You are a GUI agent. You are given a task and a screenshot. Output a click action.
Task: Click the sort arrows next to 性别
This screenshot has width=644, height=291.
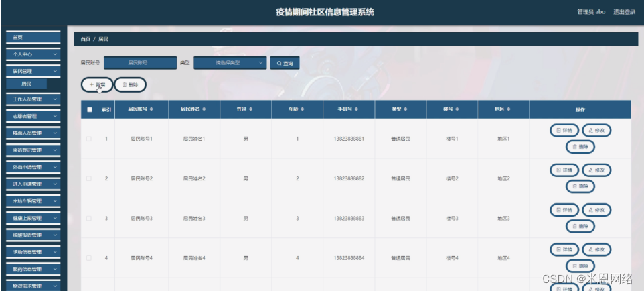(x=250, y=109)
